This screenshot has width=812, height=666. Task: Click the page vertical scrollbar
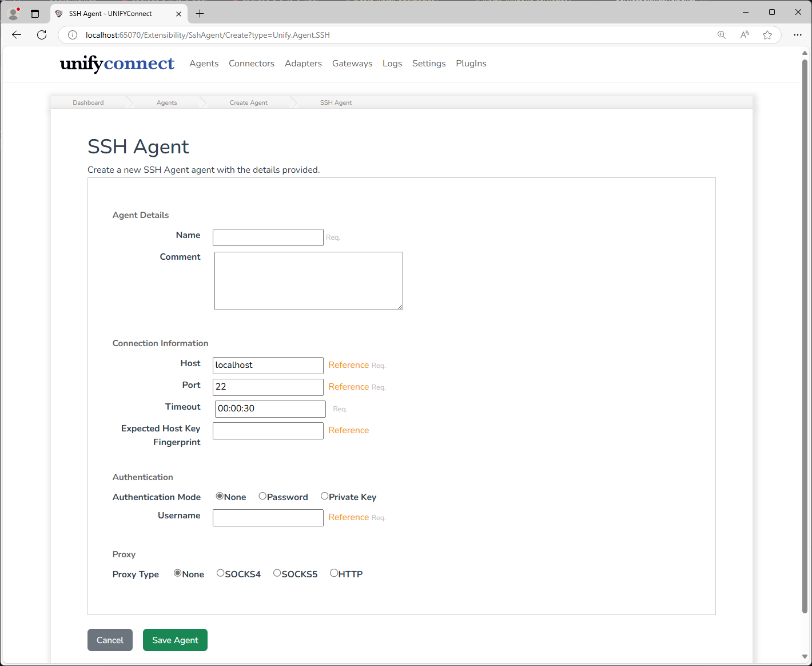tap(805, 336)
